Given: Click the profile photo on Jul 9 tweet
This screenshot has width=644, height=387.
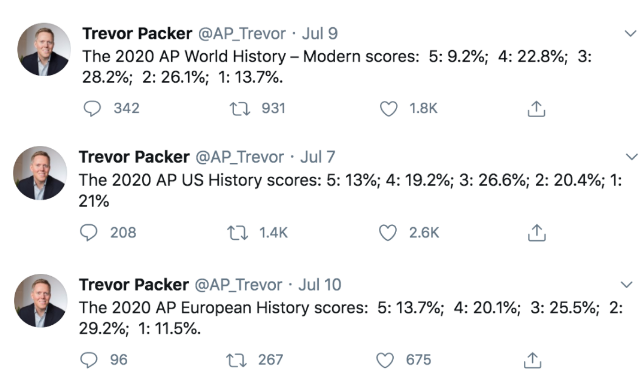Looking at the screenshot, I should click(x=44, y=49).
